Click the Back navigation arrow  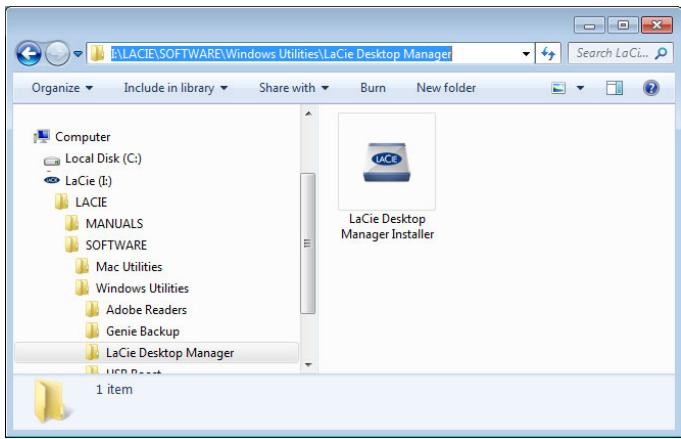click(29, 53)
